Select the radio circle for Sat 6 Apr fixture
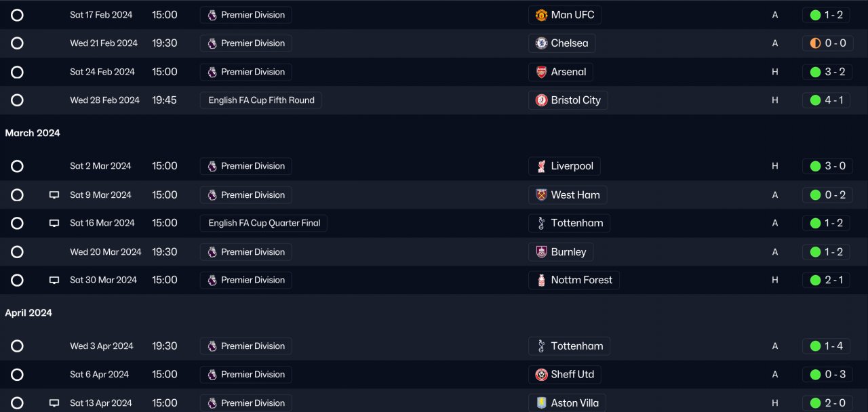Image resolution: width=868 pixels, height=412 pixels. (x=17, y=375)
